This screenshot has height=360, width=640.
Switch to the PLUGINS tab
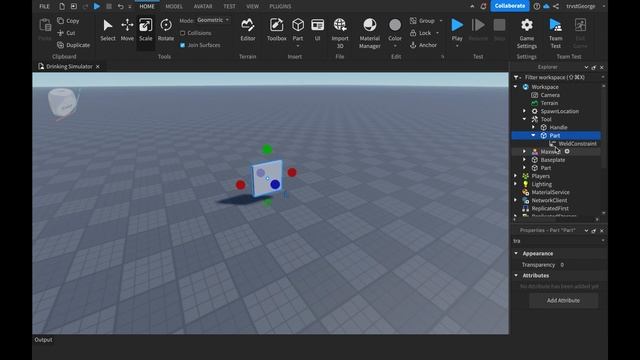[x=280, y=7]
